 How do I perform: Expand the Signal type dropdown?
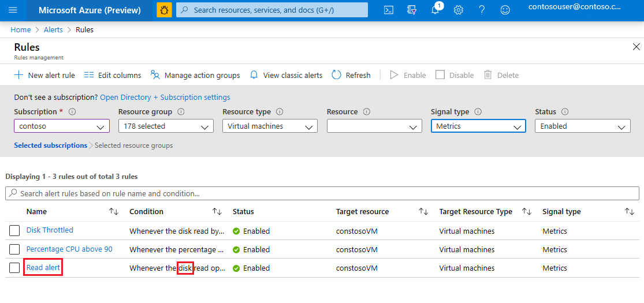(478, 126)
